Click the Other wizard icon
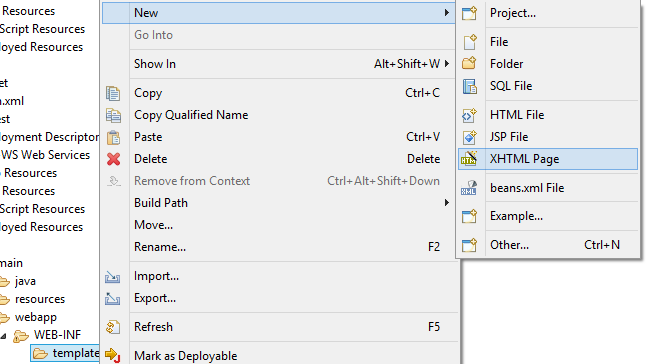Viewport: 653px width, 364px height. (469, 245)
